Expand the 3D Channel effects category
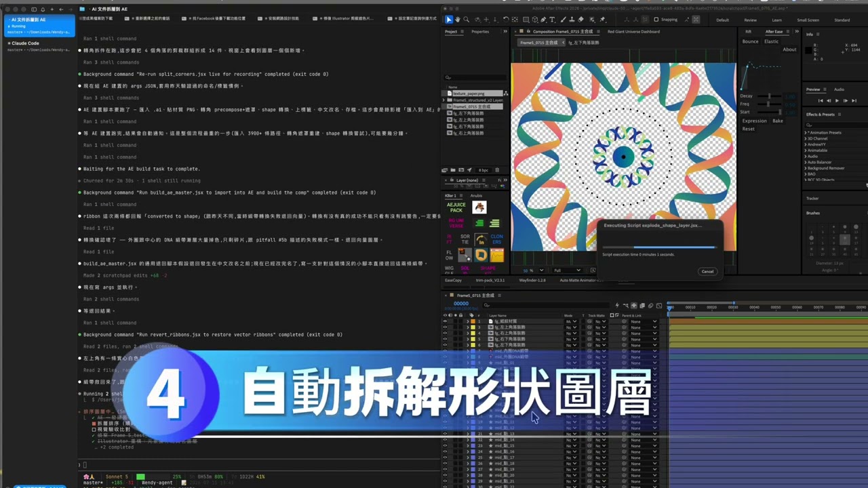The image size is (868, 488). tap(806, 138)
